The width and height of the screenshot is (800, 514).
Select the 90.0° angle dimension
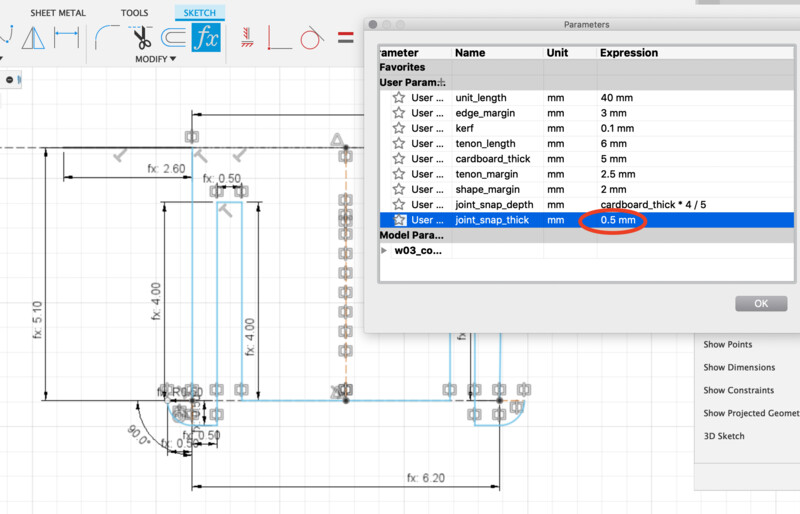pyautogui.click(x=139, y=435)
